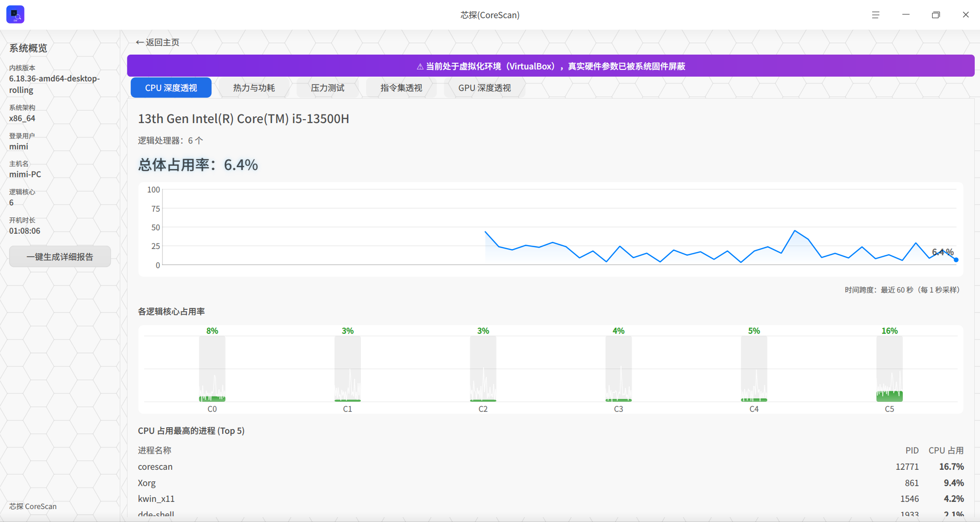This screenshot has width=980, height=522.
Task: Restore down the CoreScan window
Action: [x=936, y=15]
